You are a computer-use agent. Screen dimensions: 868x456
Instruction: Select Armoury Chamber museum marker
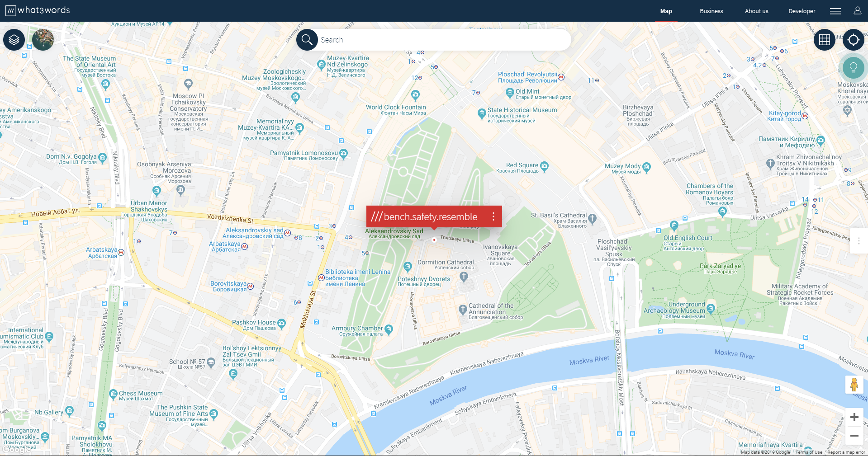tap(389, 329)
